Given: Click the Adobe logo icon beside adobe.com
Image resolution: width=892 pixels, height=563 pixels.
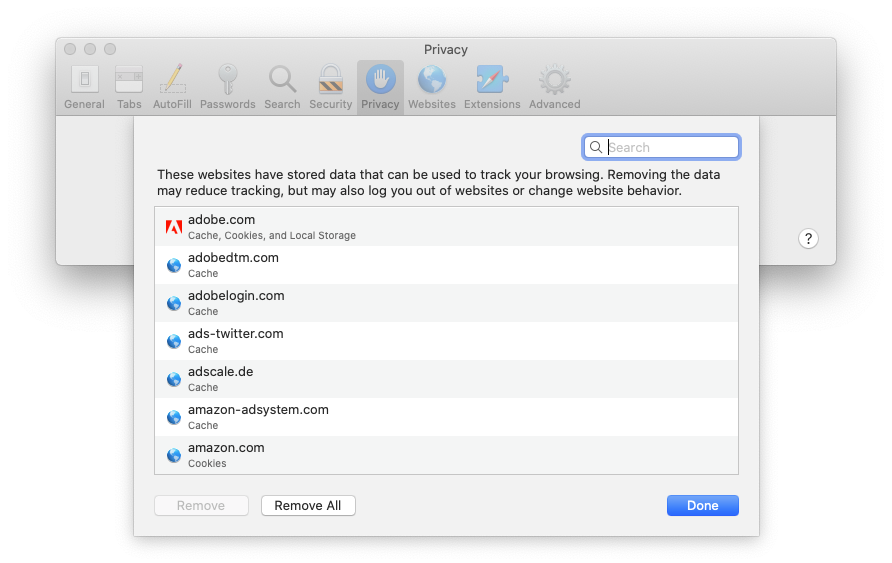Looking at the screenshot, I should pos(174,227).
